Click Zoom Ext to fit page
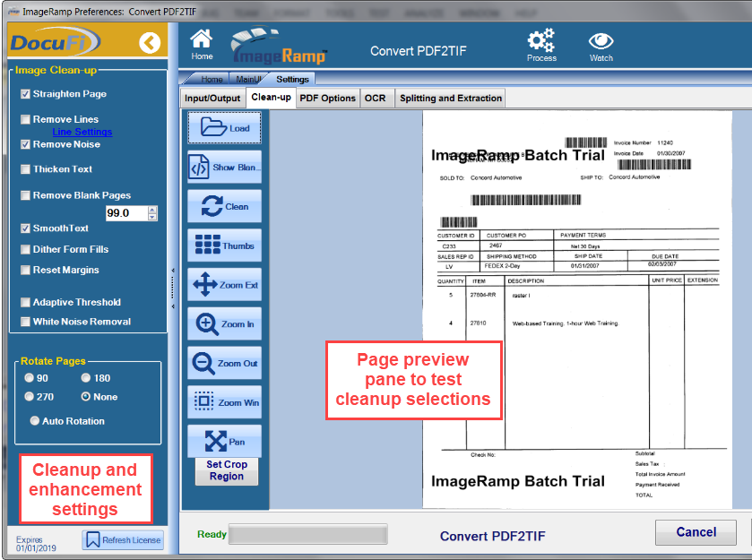 coord(224,285)
